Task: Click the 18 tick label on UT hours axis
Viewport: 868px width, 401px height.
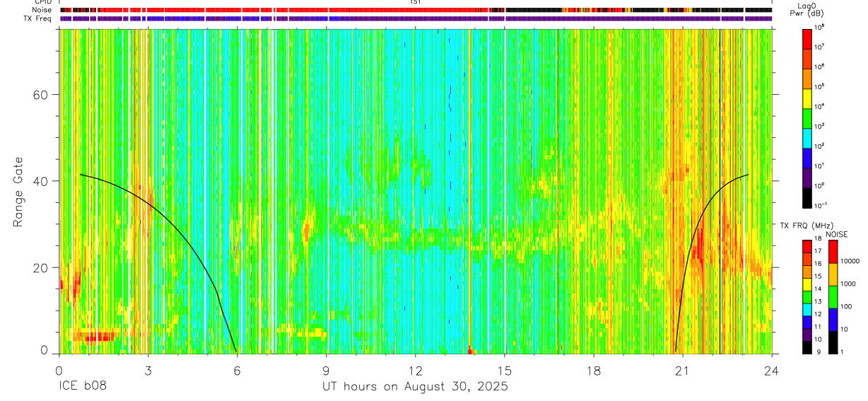Action: tap(594, 371)
